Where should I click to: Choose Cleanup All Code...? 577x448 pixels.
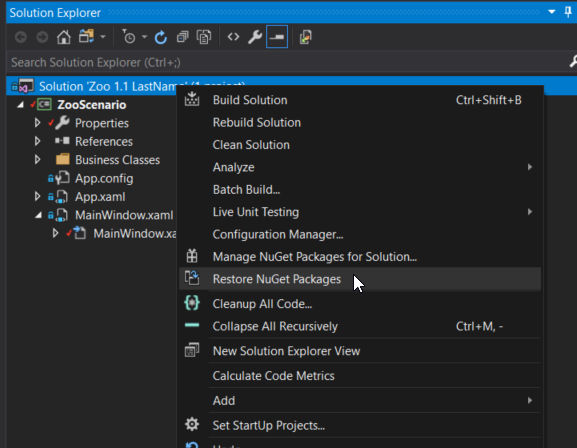point(360,304)
